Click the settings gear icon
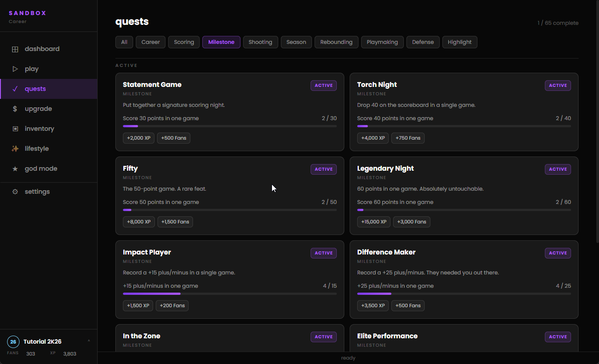This screenshot has height=364, width=599. pos(15,192)
